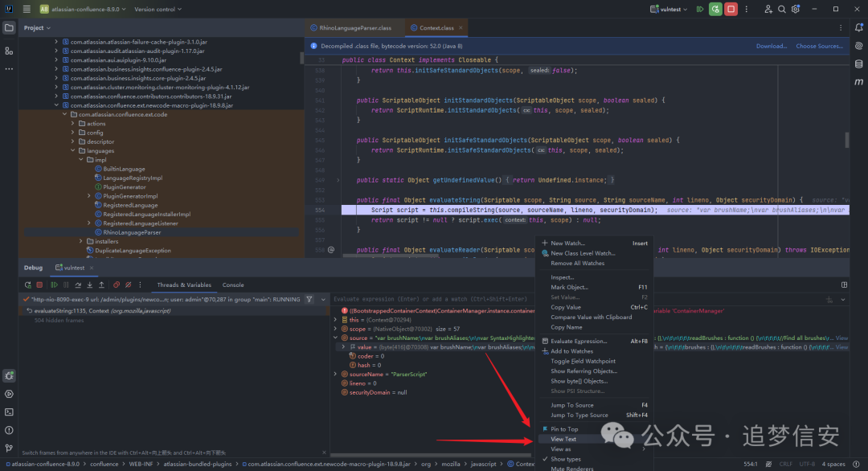Click project tree vertical scrollbar
Screen dimensions: 868x471
click(x=301, y=58)
